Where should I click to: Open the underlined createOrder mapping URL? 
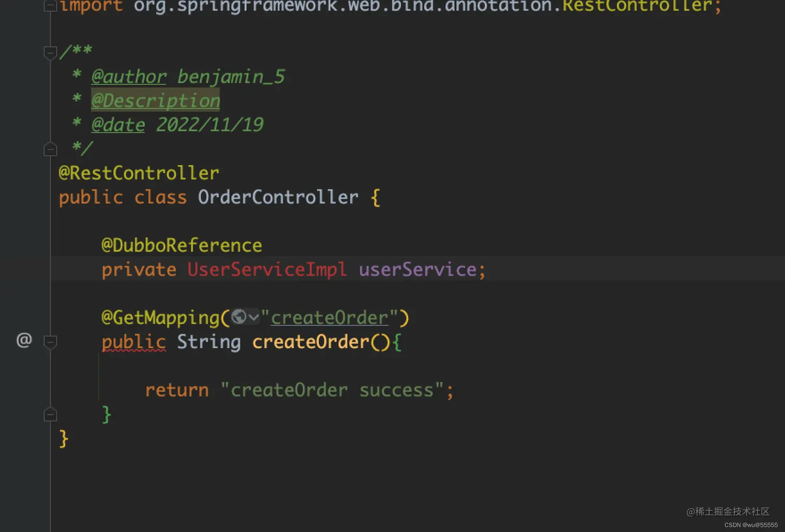point(330,318)
